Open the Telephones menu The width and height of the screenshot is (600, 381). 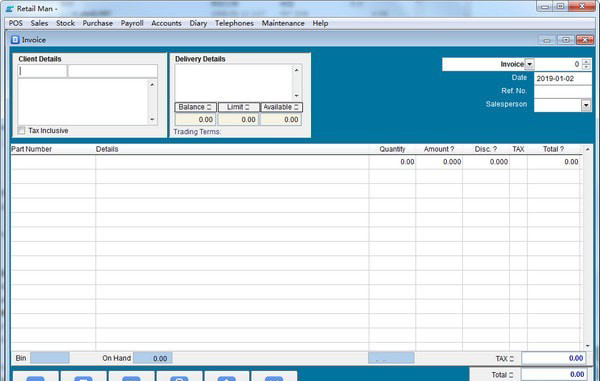pos(234,23)
